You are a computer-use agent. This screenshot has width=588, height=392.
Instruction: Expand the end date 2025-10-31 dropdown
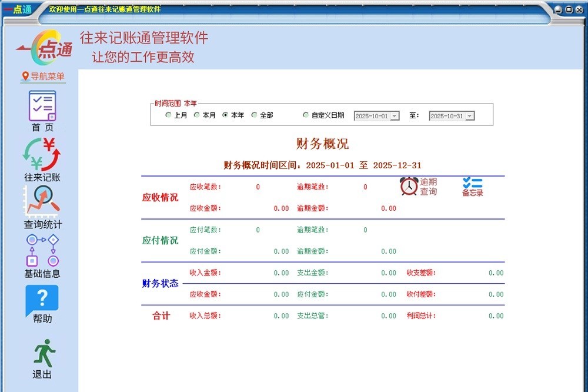point(469,117)
